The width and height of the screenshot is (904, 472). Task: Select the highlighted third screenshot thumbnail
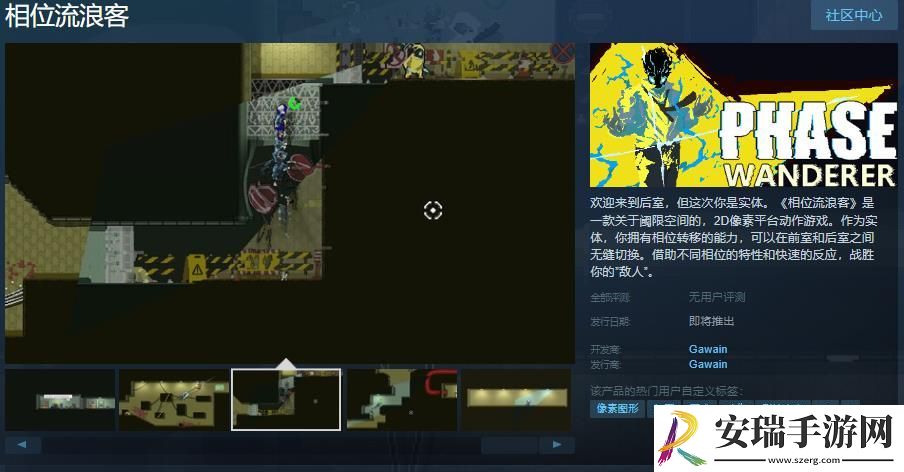point(286,400)
